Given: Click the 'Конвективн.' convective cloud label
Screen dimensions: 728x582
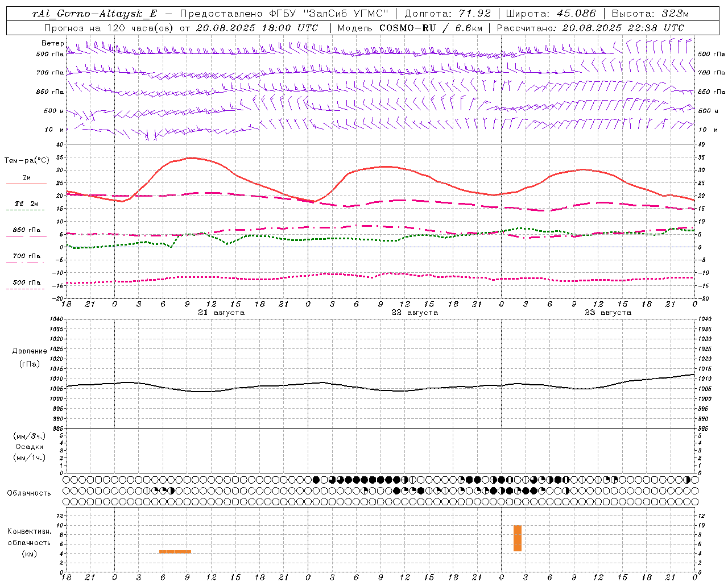Looking at the screenshot, I should 30,531.
